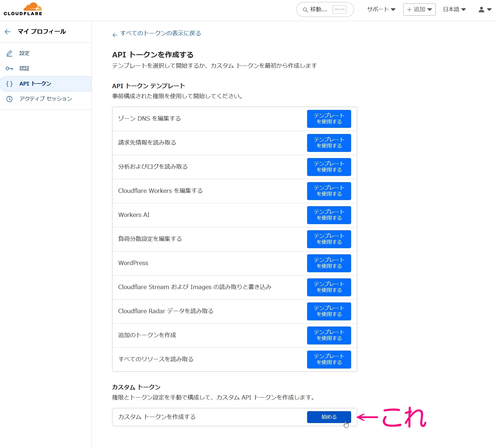
Task: Click the pencil icon for 設定
Action: [x=9, y=53]
